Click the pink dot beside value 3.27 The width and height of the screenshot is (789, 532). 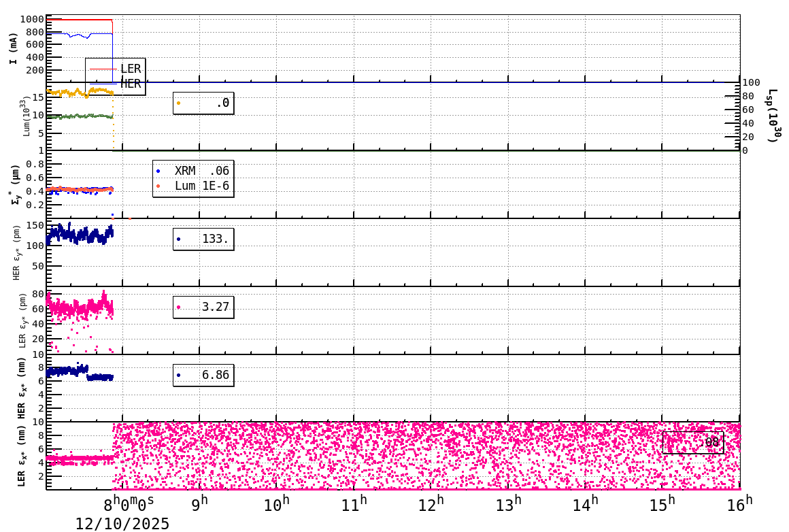point(180,307)
